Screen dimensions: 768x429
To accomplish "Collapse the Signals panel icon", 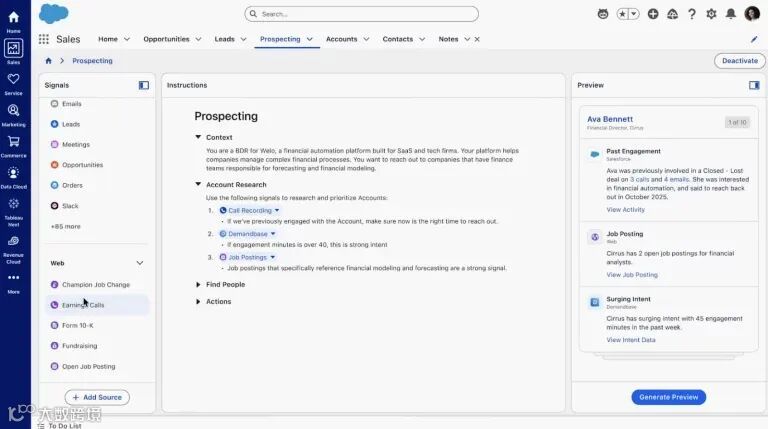I will point(144,85).
